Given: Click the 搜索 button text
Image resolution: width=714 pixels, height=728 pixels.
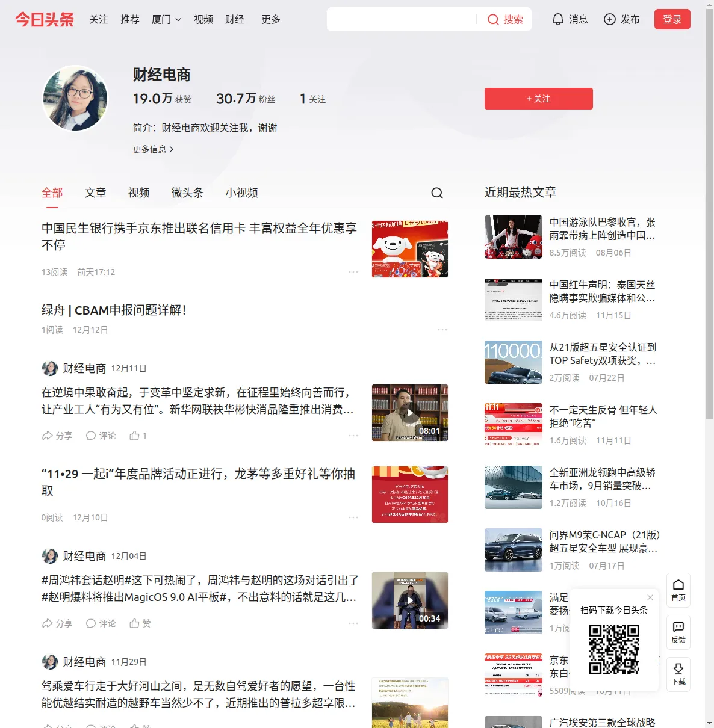Looking at the screenshot, I should point(514,19).
